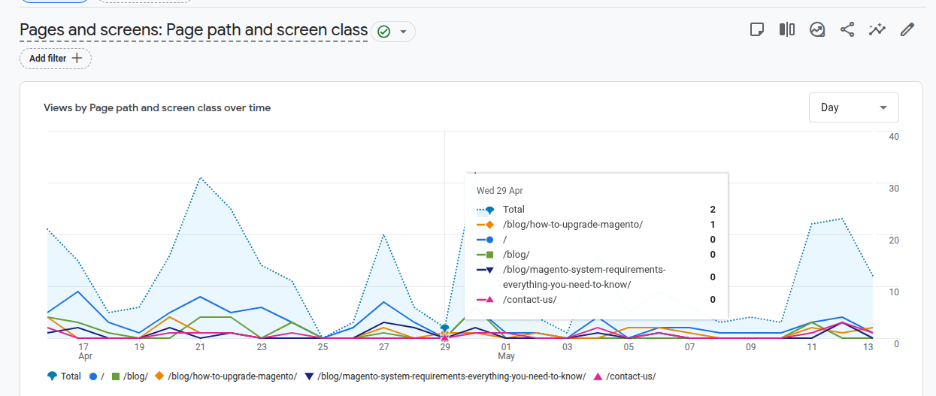936x396 pixels.
Task: Toggle the / legend series below chart
Action: [x=97, y=376]
